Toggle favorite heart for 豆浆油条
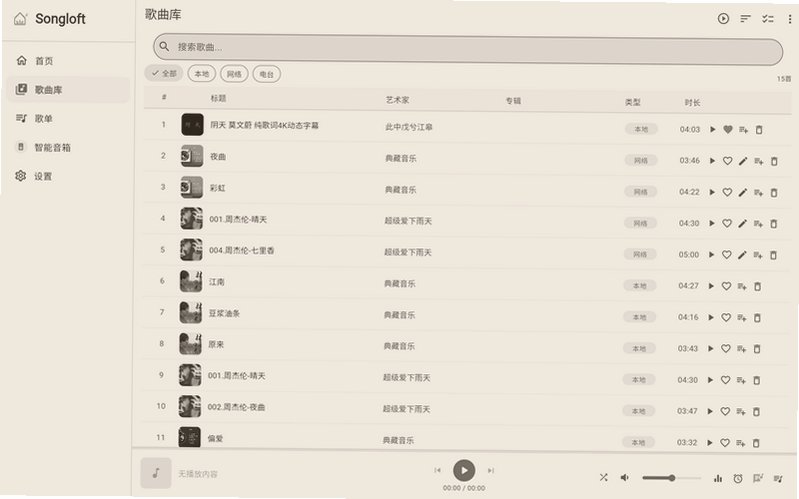The height and width of the screenshot is (499, 799). click(726, 318)
